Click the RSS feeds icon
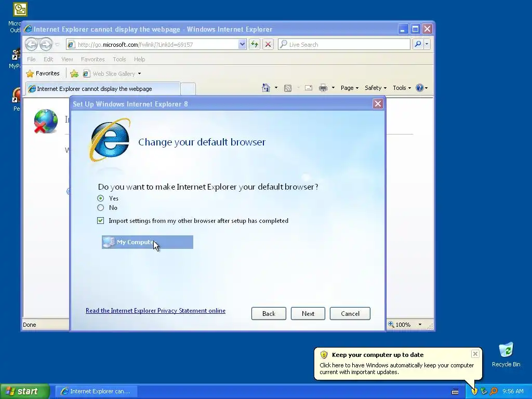The height and width of the screenshot is (399, 532). tap(288, 88)
